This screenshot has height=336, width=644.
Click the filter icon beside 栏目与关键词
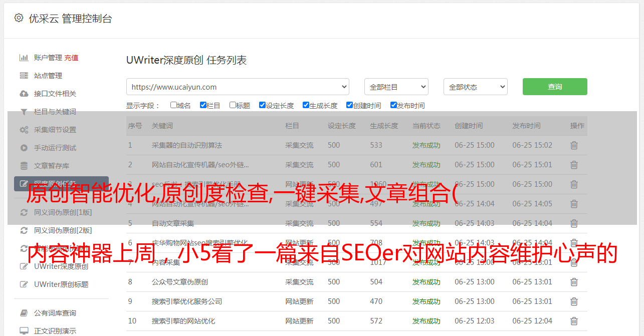(24, 112)
